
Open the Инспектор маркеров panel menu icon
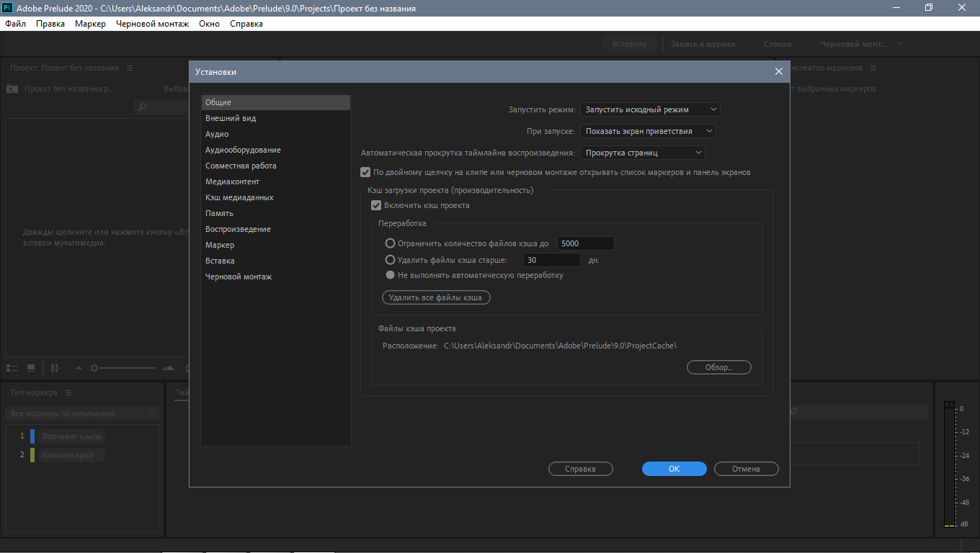(x=873, y=68)
